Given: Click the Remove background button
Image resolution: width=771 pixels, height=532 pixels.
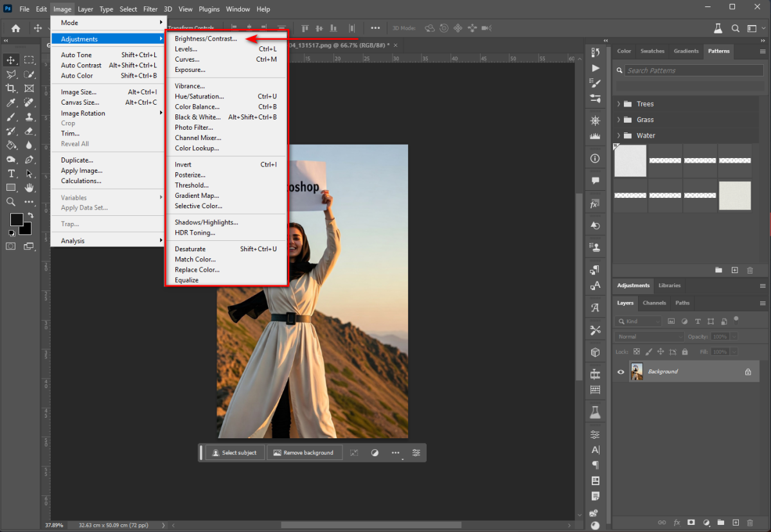Looking at the screenshot, I should point(304,453).
